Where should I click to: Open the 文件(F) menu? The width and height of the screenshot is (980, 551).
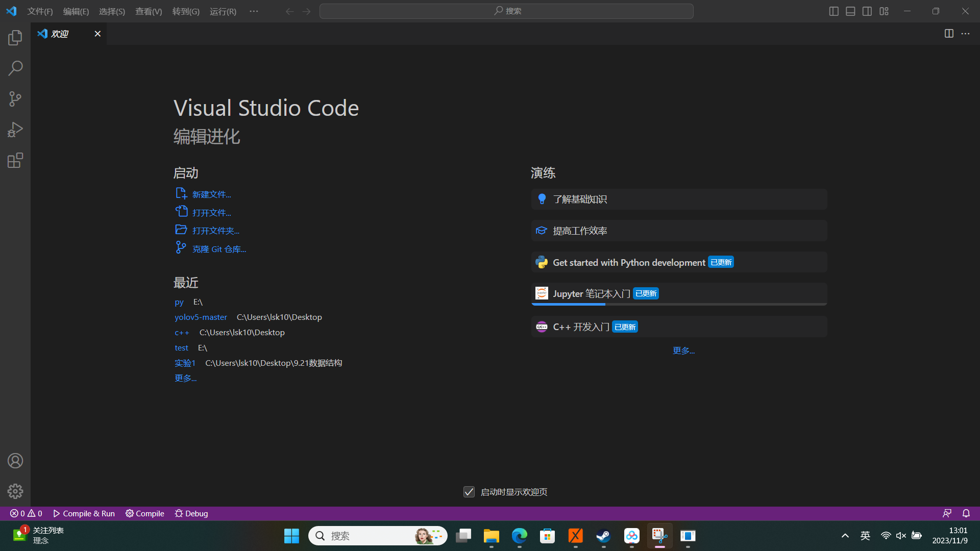tap(40, 11)
